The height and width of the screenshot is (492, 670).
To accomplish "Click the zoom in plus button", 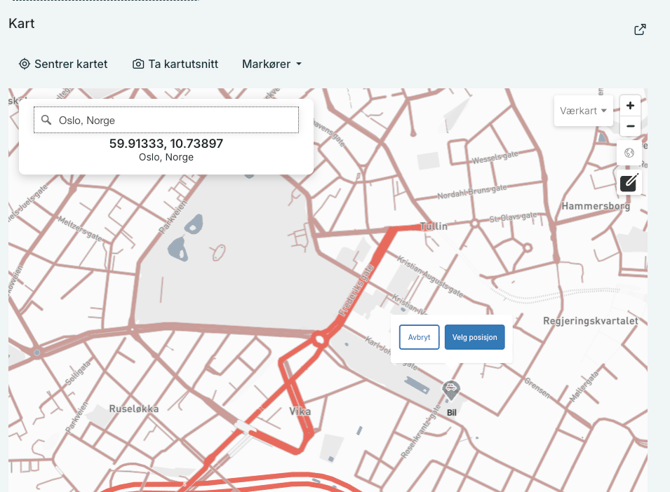I will tap(630, 106).
